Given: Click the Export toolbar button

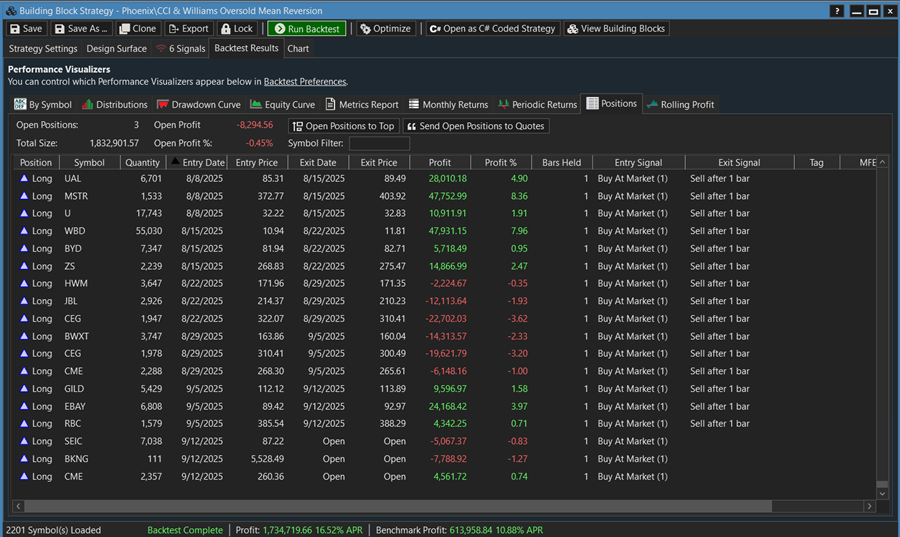Looking at the screenshot, I should (188, 29).
